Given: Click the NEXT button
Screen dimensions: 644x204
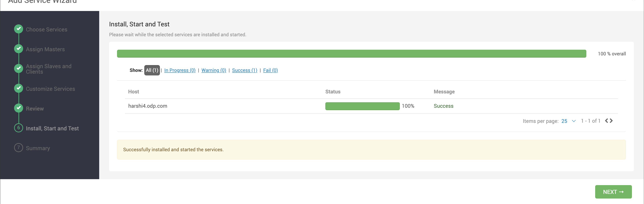Looking at the screenshot, I should pyautogui.click(x=613, y=192).
